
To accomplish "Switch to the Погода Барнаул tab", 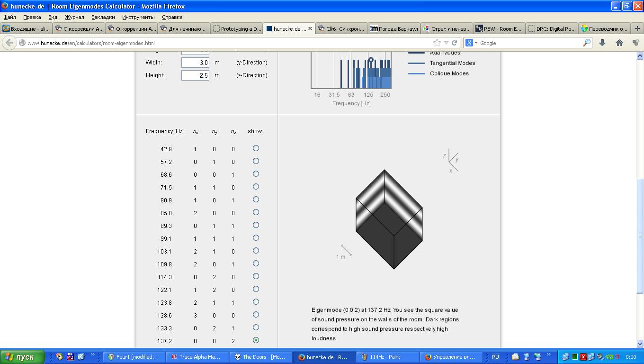I will tap(394, 28).
